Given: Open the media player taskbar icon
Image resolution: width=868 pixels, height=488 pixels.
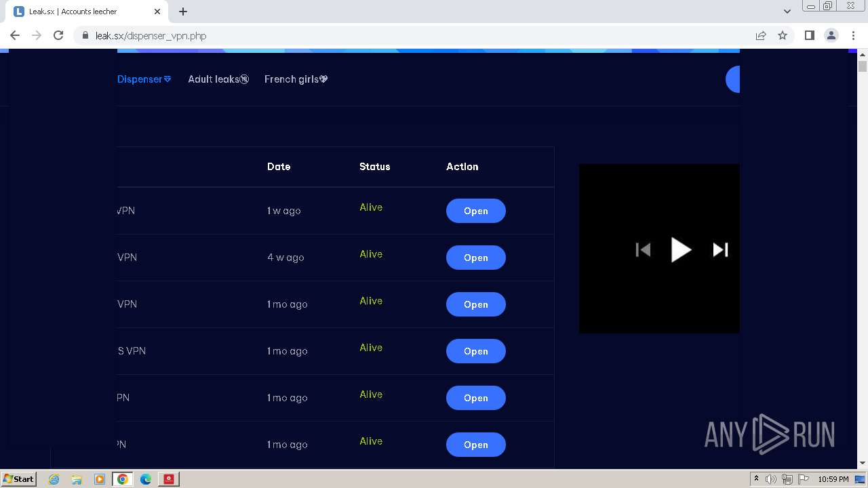Looking at the screenshot, I should tap(100, 479).
